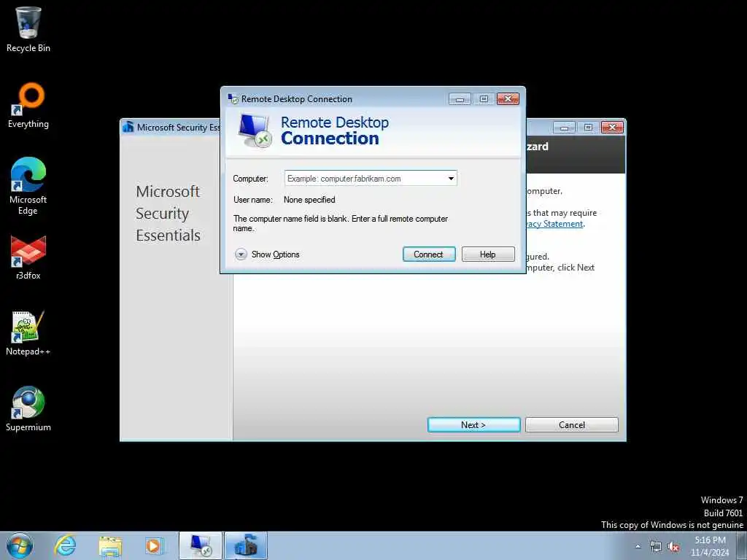Open the clock showing 5:16 PM
This screenshot has width=747, height=560.
pyautogui.click(x=710, y=546)
